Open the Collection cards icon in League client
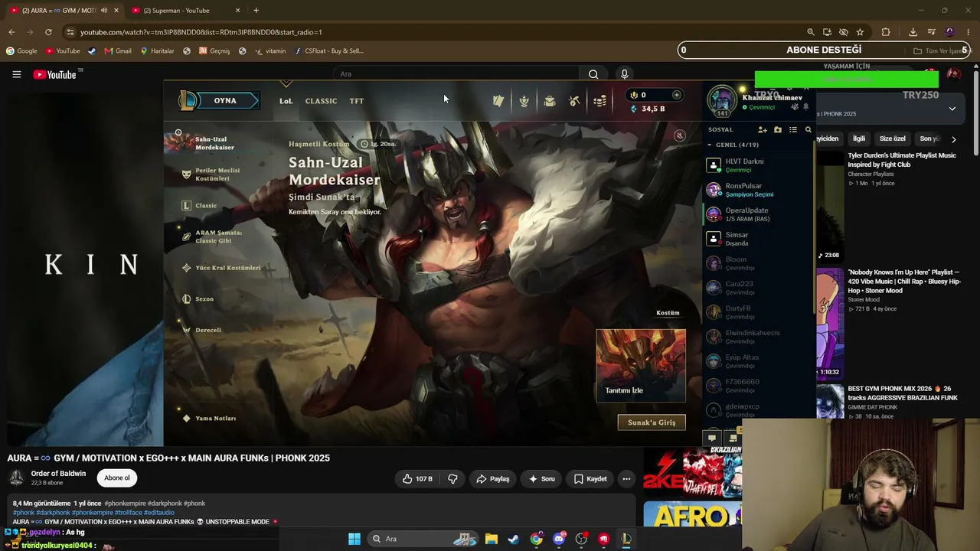Image resolution: width=980 pixels, height=551 pixels. (498, 101)
